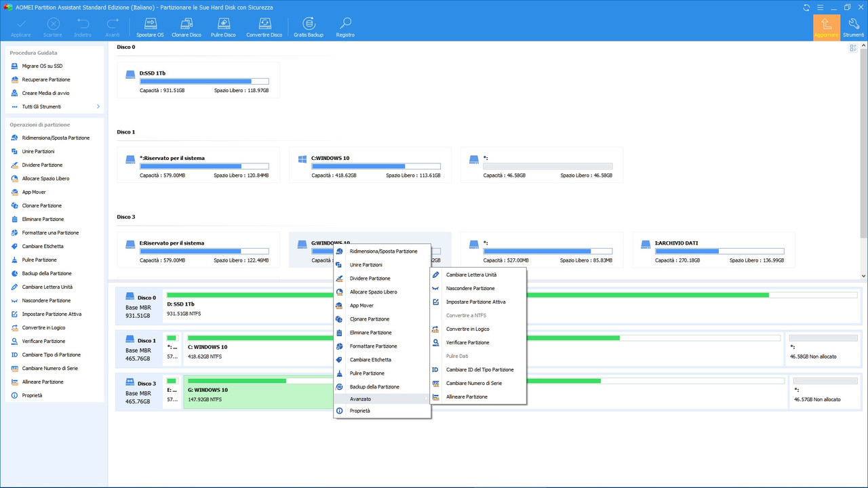Open the title bar hamburger menu

819,7
